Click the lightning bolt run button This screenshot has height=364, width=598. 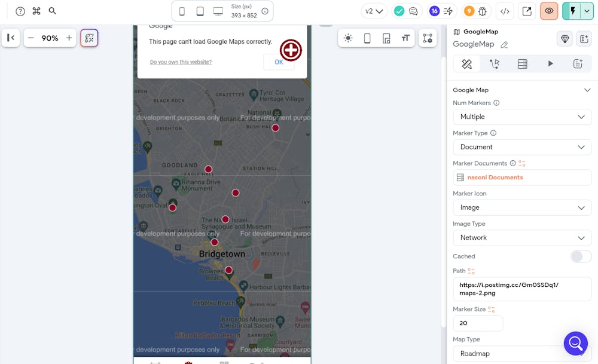click(x=572, y=11)
